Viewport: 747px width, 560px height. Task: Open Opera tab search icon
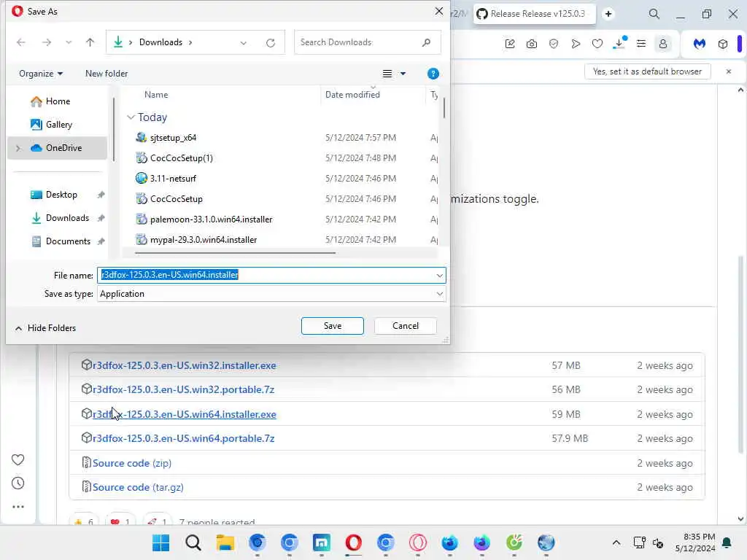(x=654, y=14)
